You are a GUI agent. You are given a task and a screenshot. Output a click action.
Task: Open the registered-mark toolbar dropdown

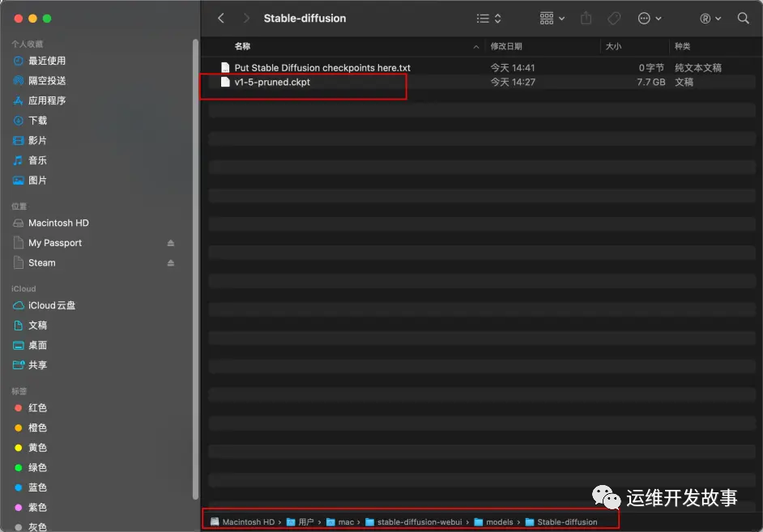pos(710,19)
